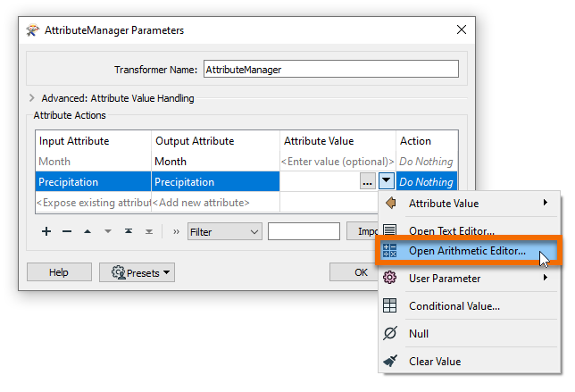The image size is (575, 392).
Task: Choose Open Arithmetic Editor menu entry
Action: (467, 251)
